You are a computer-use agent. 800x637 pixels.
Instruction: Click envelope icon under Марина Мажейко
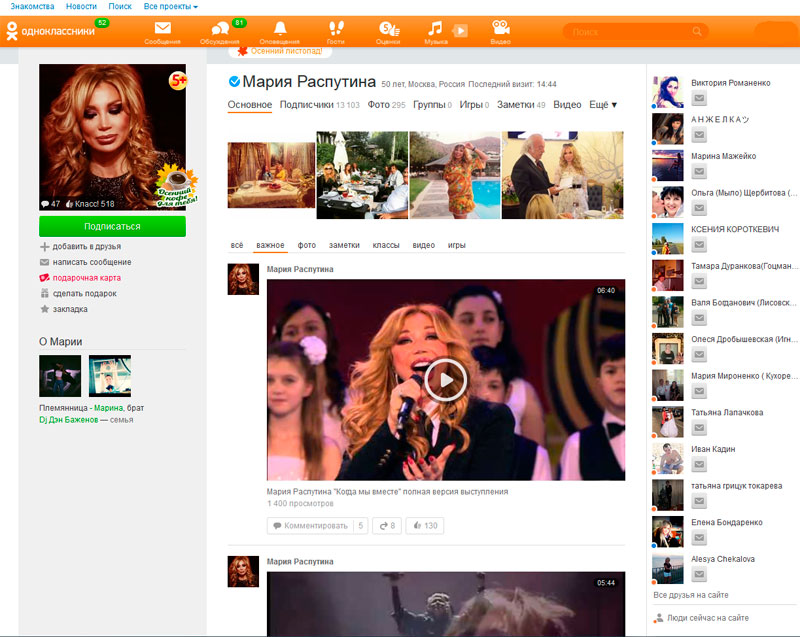tap(699, 171)
